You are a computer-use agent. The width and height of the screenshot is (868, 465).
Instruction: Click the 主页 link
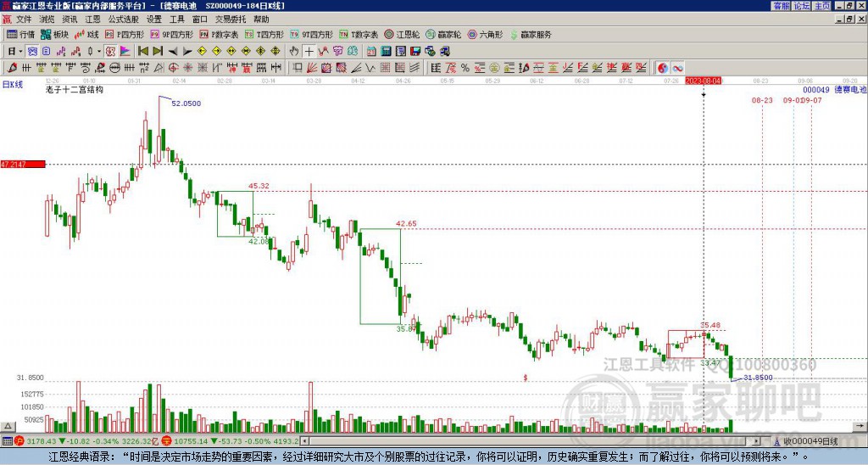[x=821, y=6]
